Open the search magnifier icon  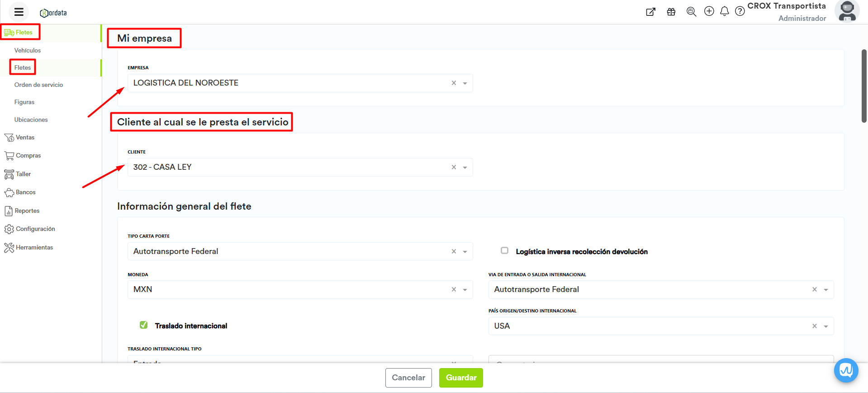[691, 12]
